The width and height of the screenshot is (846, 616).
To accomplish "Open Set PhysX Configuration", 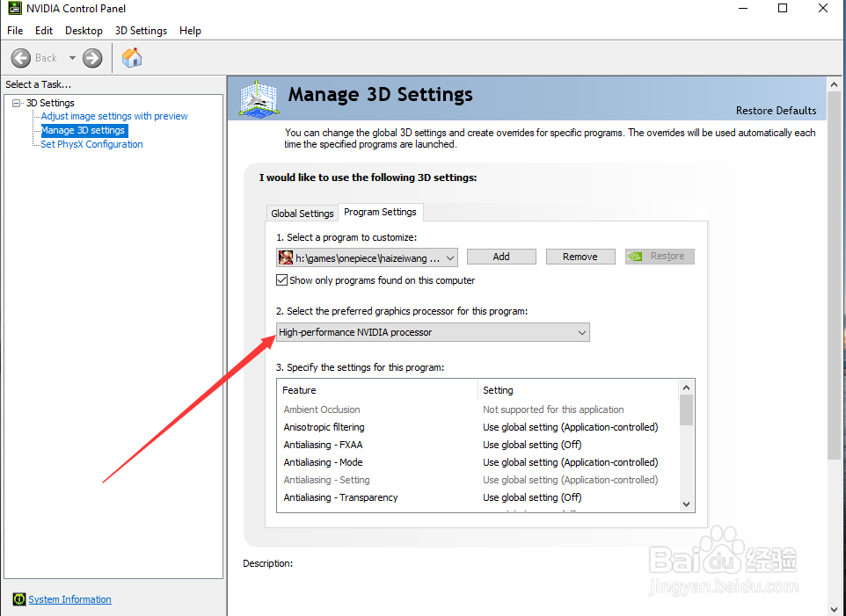I will click(91, 144).
